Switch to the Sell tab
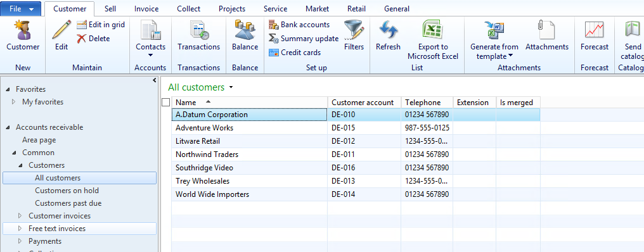 pos(110,9)
